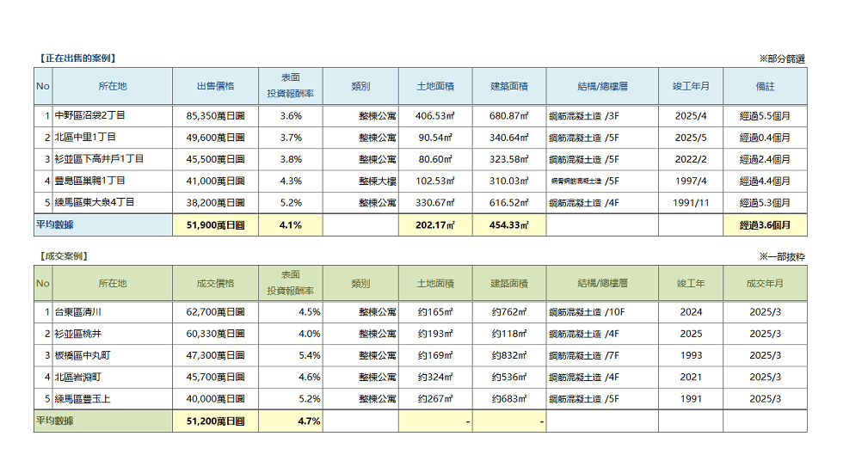Select the 85,350萬日圓 price cell

[x=215, y=115]
